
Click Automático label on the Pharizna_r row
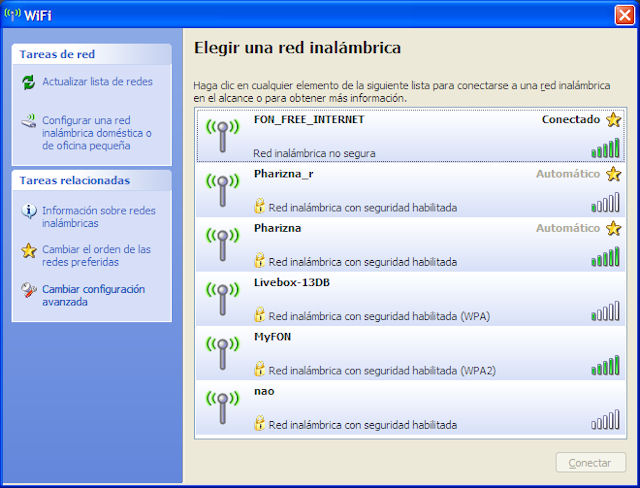(x=568, y=174)
